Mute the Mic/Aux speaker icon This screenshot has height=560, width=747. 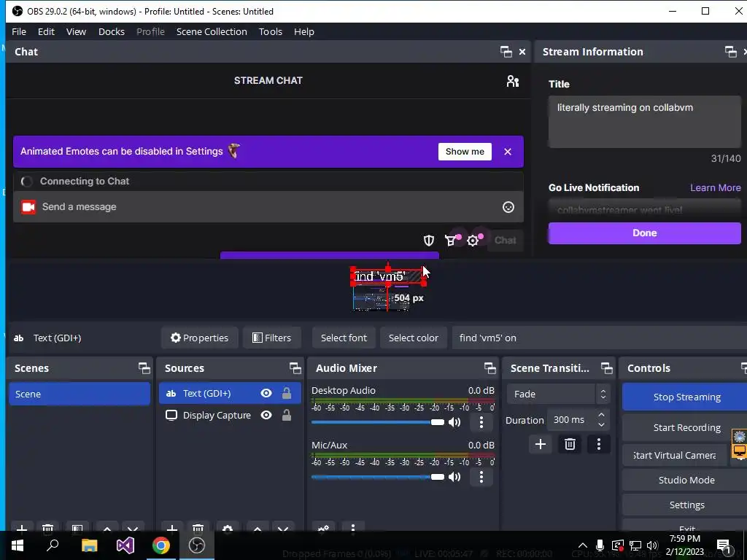[x=454, y=477]
